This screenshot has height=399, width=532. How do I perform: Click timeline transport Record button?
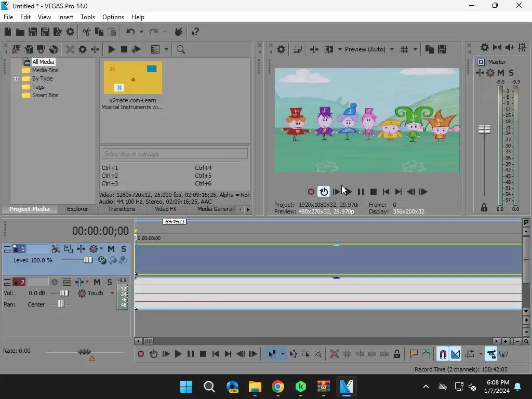(x=140, y=354)
